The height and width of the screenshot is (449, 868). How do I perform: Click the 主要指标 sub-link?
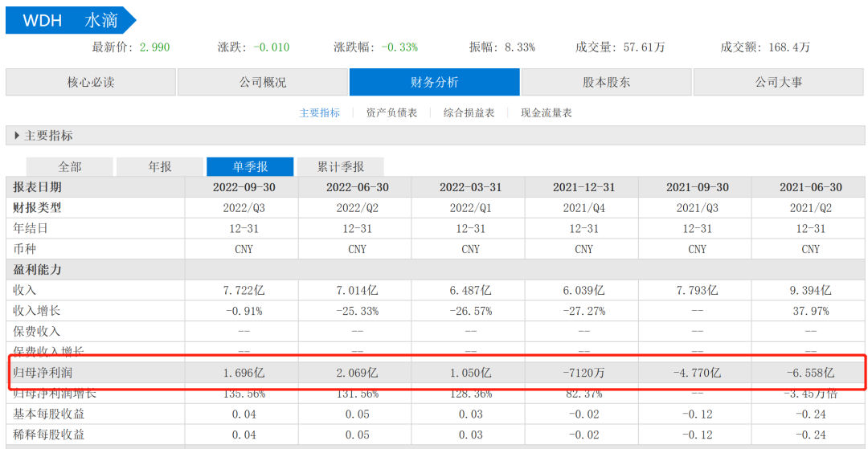[320, 113]
